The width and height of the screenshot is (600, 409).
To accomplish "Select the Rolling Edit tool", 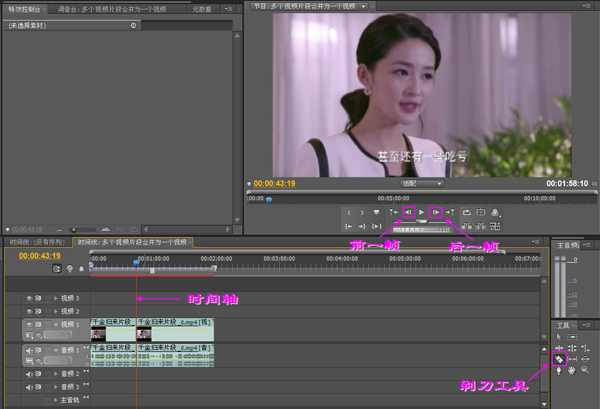I will coord(572,348).
